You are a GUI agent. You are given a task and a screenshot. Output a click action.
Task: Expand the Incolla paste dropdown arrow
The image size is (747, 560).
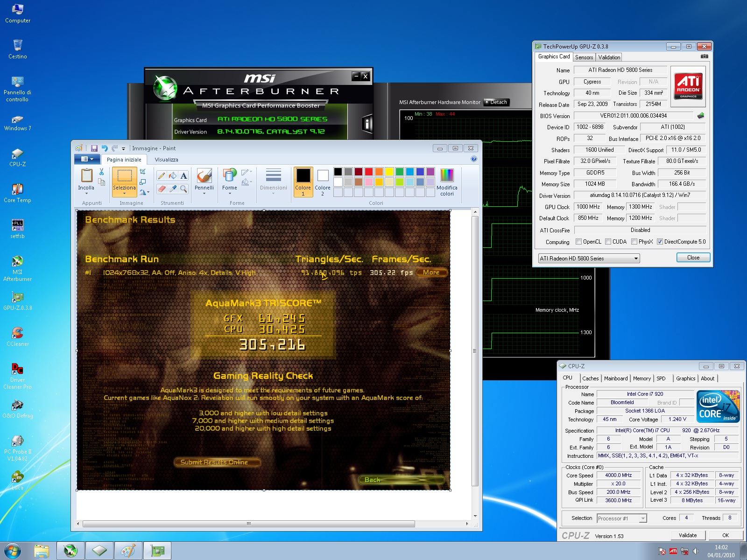[x=86, y=193]
